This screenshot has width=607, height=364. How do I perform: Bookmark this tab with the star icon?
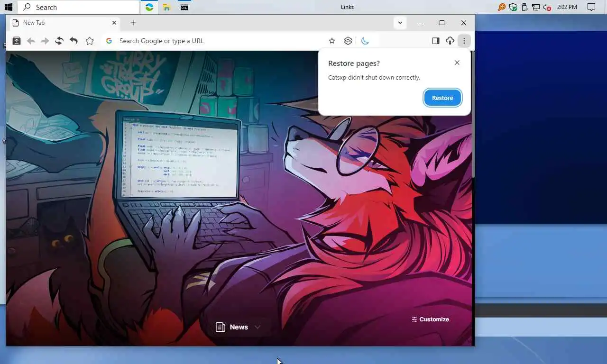[x=332, y=41]
